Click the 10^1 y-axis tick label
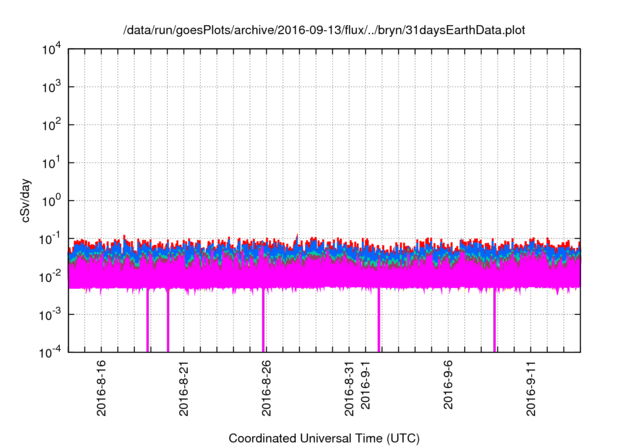Screen dimensions: 640x448 [51, 163]
